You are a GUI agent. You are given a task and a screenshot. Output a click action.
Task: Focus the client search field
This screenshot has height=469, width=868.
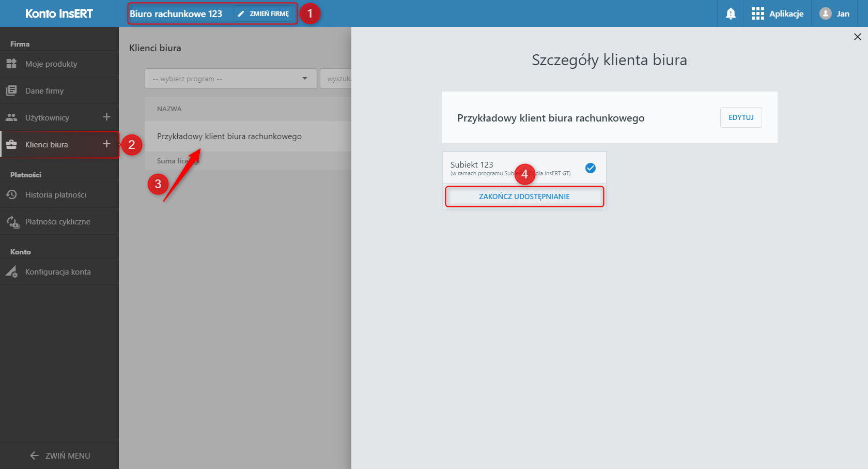tap(336, 79)
